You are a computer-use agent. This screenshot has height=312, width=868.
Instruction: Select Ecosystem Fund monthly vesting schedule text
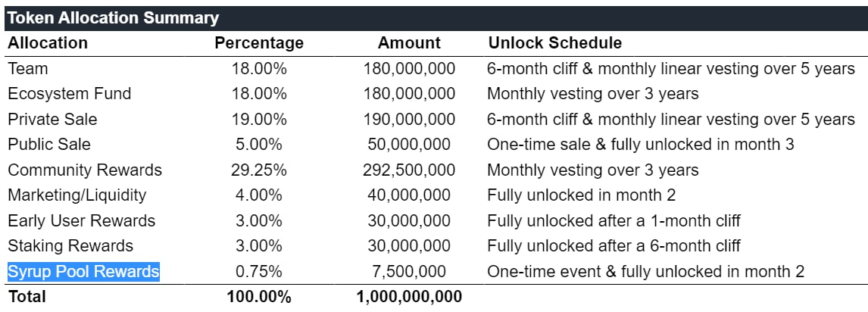tap(593, 93)
